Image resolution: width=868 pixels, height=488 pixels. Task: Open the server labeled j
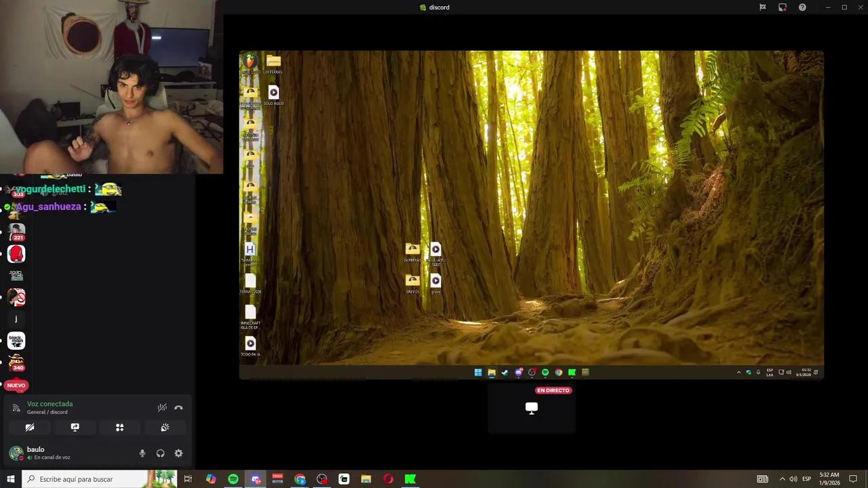coord(16,319)
